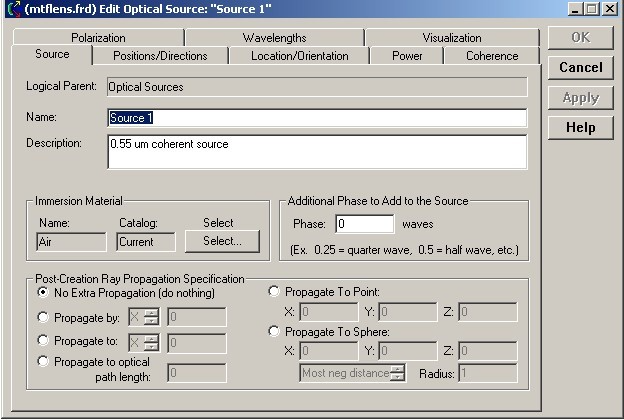Switch to Location/Orientation tab

(299, 56)
